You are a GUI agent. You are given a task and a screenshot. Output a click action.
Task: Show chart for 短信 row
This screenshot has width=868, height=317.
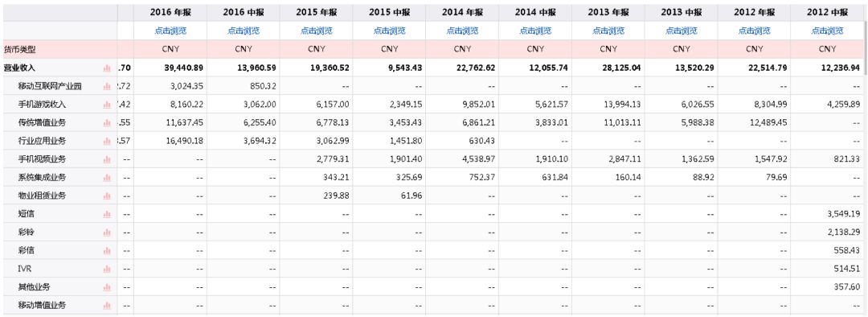coord(107,215)
